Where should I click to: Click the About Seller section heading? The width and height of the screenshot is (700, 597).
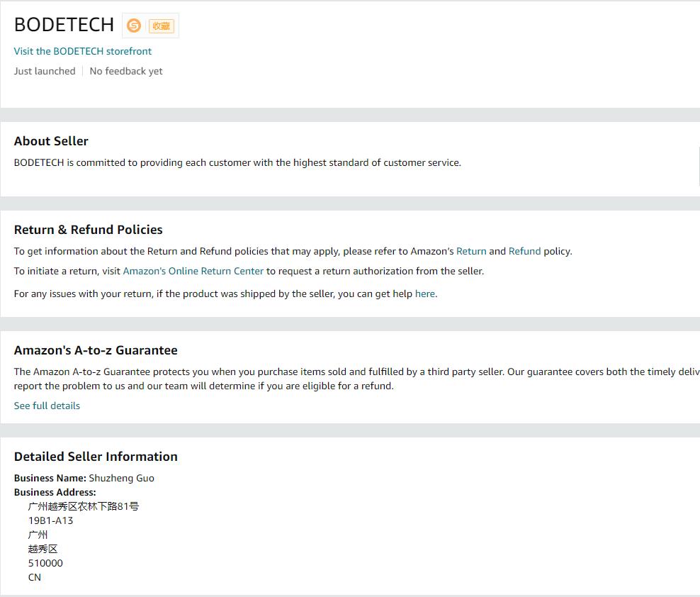pos(51,141)
